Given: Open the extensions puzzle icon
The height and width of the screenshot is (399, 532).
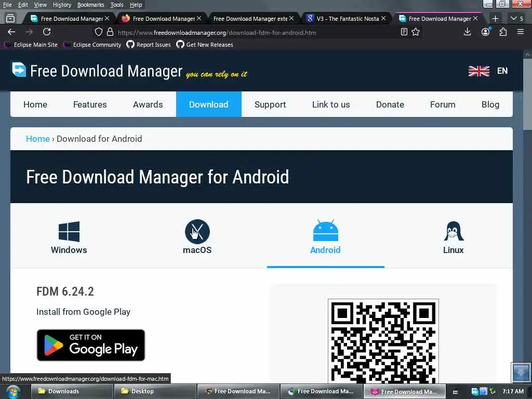Looking at the screenshot, I should click(x=503, y=32).
